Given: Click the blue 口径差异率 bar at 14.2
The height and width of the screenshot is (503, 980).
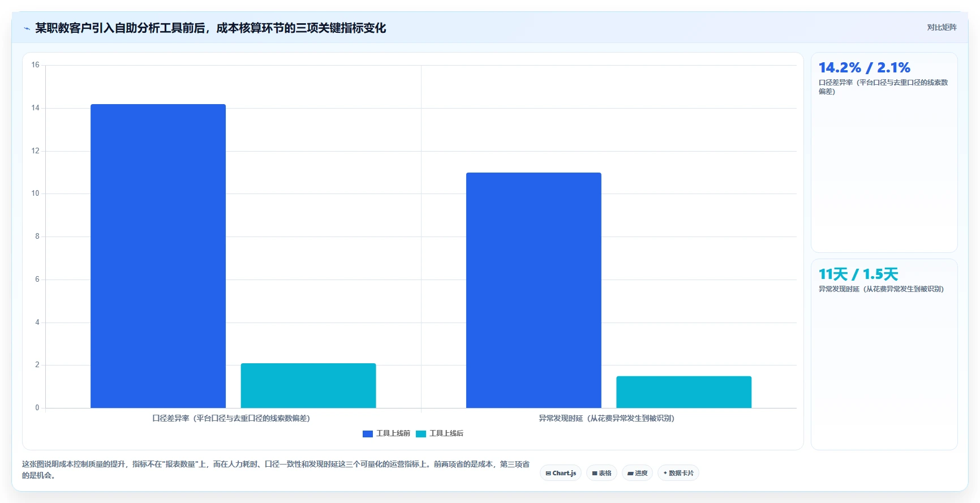Looking at the screenshot, I should click(x=158, y=256).
